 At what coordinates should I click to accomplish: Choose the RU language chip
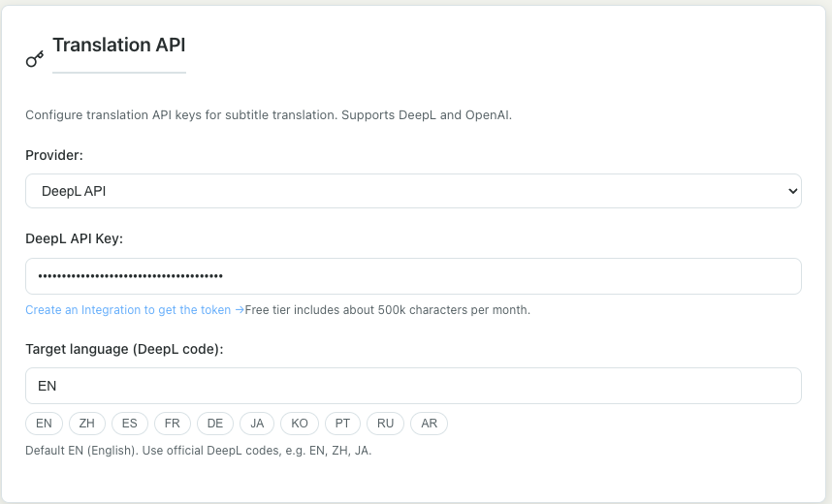(385, 424)
